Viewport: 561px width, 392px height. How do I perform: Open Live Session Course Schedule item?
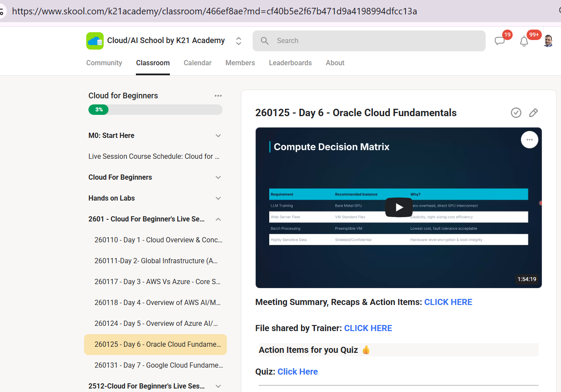[155, 157]
